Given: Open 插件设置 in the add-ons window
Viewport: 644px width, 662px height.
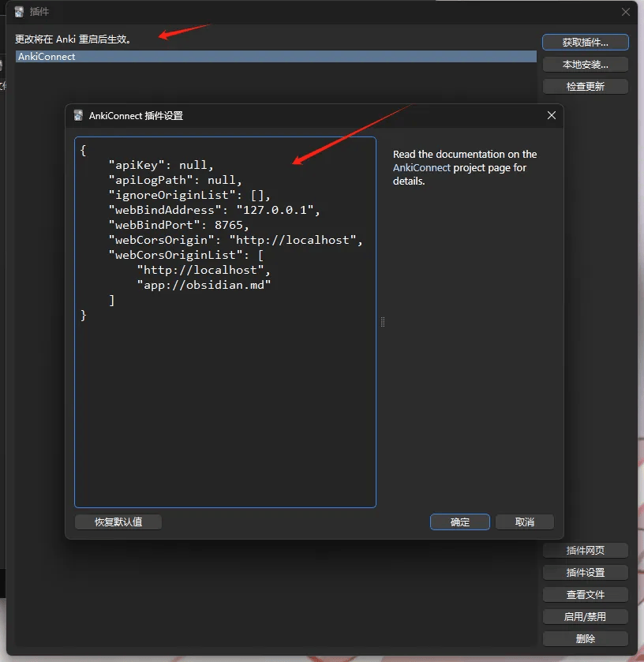Looking at the screenshot, I should pyautogui.click(x=586, y=573).
